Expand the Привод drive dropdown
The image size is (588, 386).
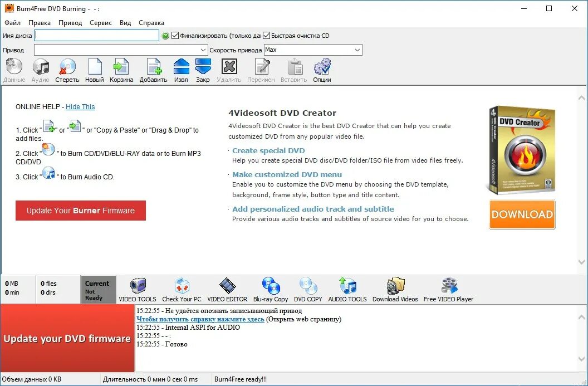coord(203,50)
